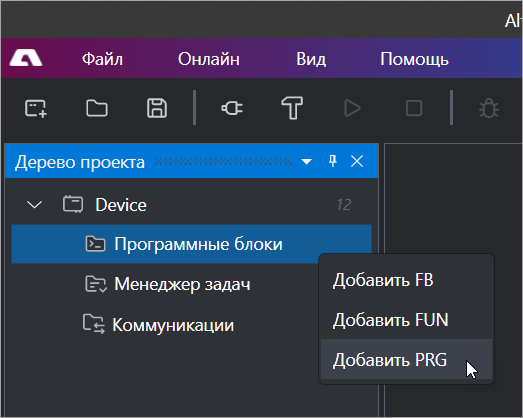
Task: Open the Онлайн menu
Action: pos(209,59)
